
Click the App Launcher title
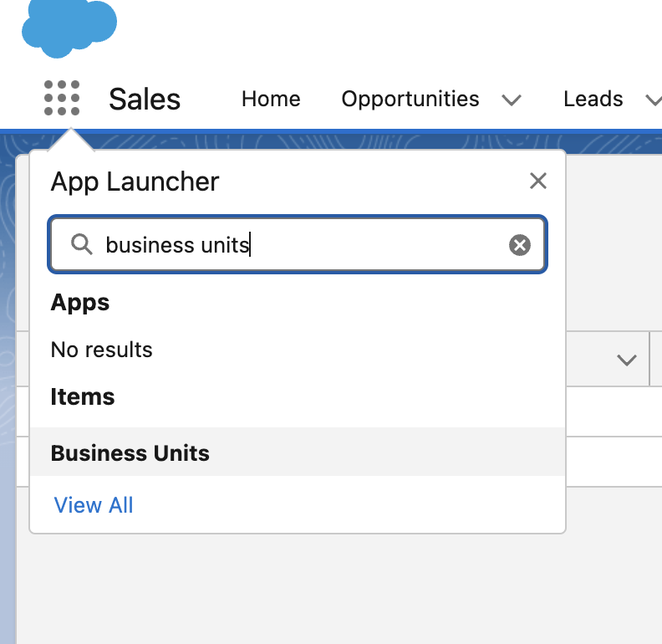tap(135, 181)
